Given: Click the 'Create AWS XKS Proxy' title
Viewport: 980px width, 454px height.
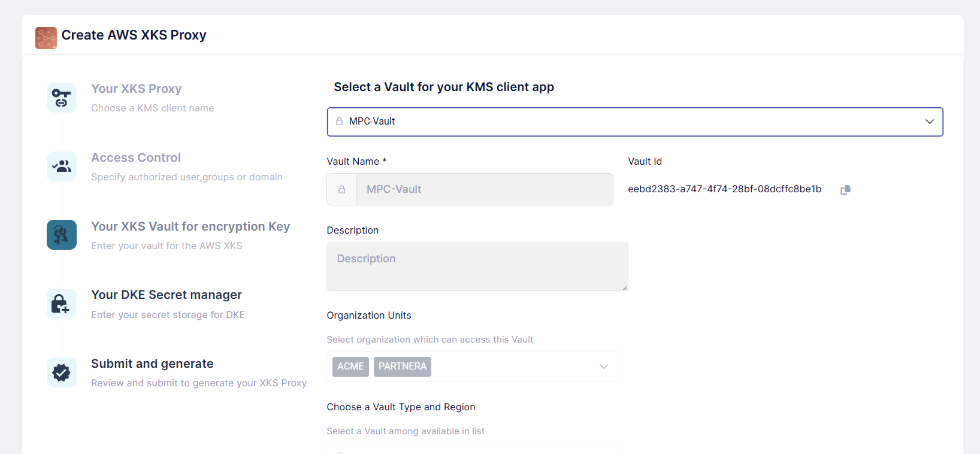Looking at the screenshot, I should tap(134, 35).
